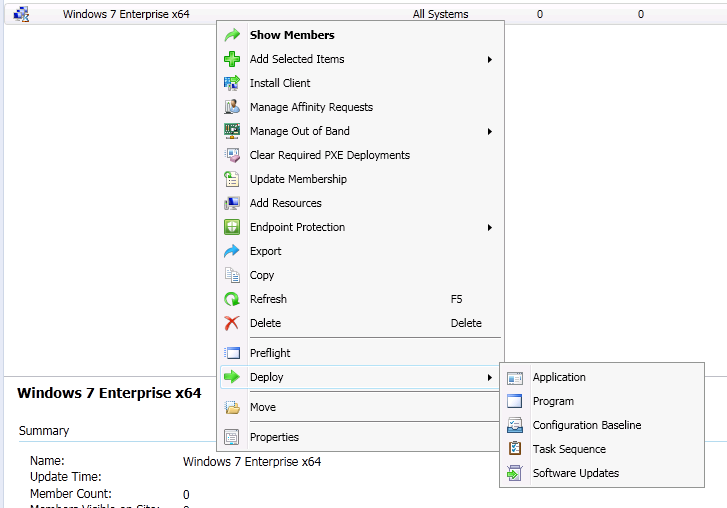Expand the Add Selected Items submenu arrow

pyautogui.click(x=490, y=59)
